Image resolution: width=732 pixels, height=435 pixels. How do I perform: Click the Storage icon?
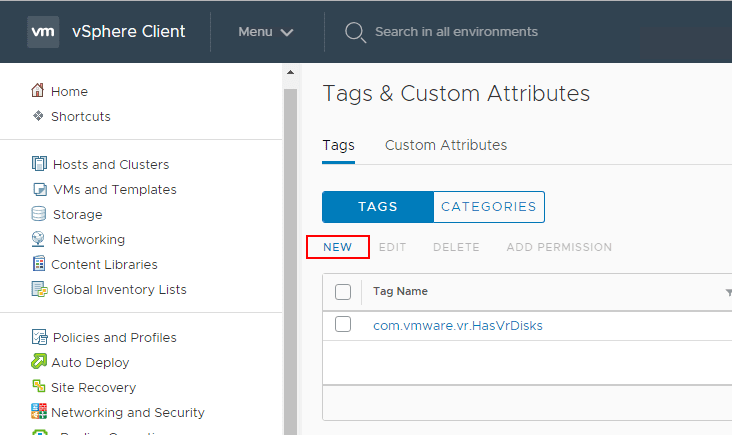[x=39, y=214]
